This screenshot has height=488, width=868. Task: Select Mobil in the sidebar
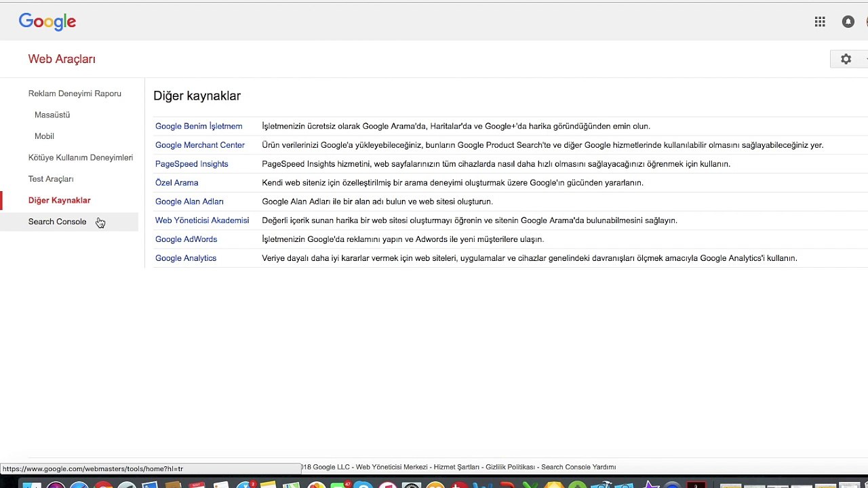tap(44, 136)
